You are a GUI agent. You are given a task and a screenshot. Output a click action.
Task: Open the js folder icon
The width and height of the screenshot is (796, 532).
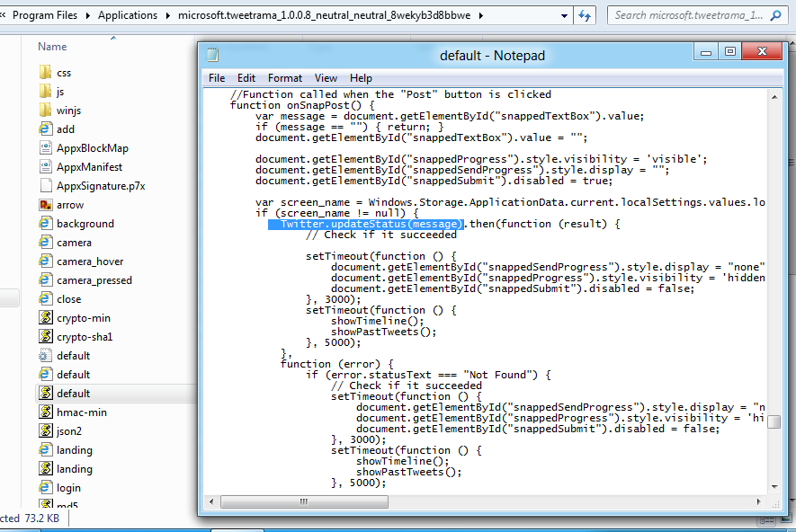click(x=45, y=92)
